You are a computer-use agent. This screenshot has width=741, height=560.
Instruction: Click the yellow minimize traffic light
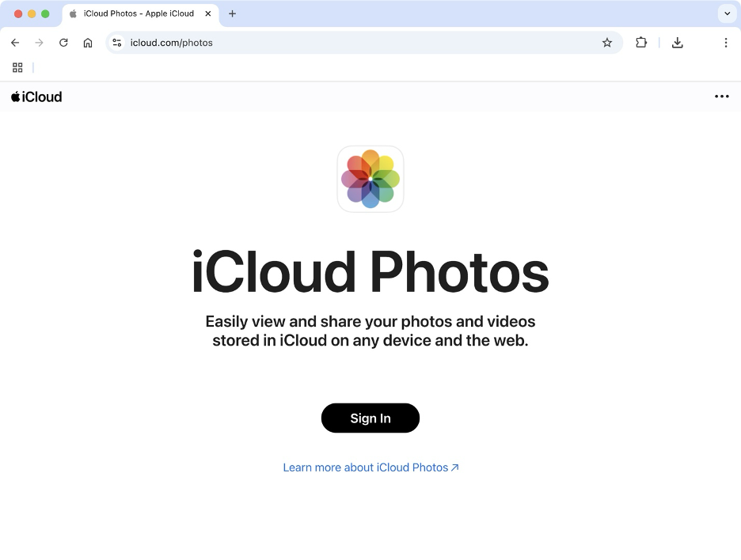(x=32, y=13)
